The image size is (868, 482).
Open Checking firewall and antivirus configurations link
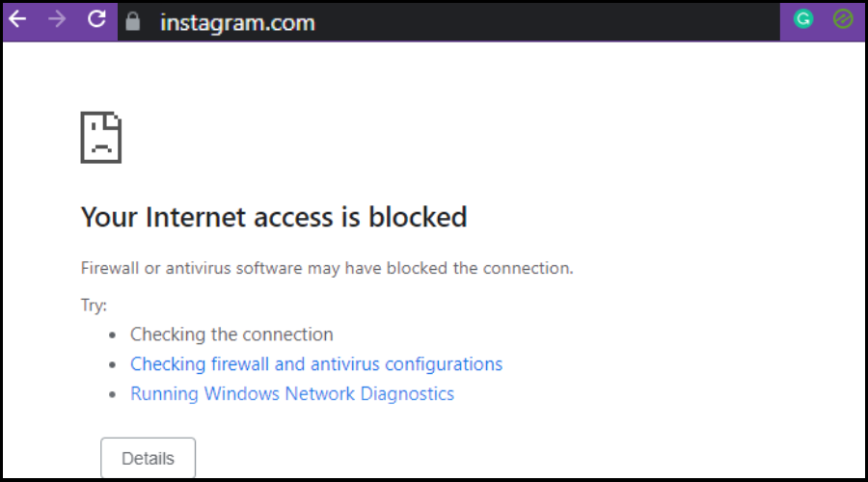[316, 364]
